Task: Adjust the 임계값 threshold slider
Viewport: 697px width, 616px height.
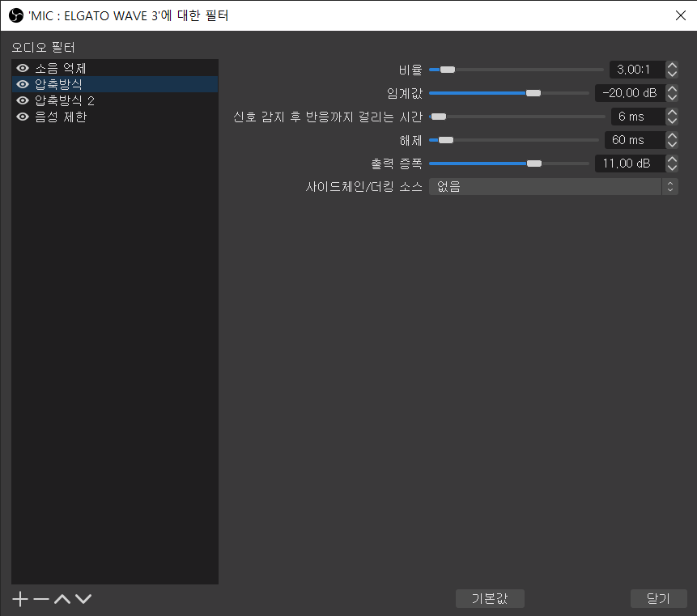Action: point(509,93)
